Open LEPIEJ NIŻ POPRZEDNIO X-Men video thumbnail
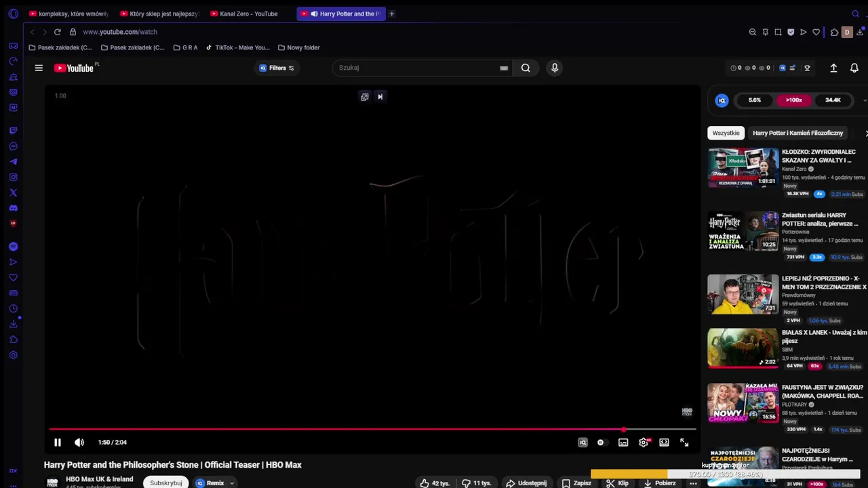This screenshot has width=868, height=488. 743,293
